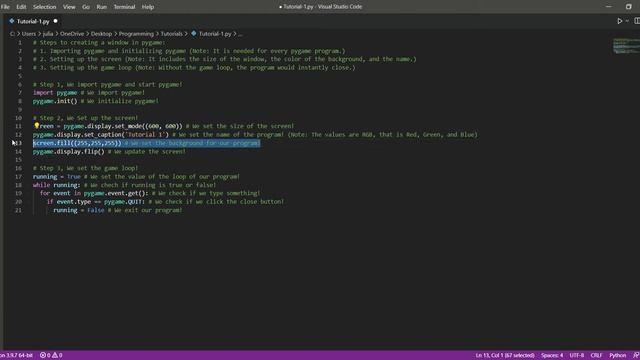Open the Run menu

[102, 7]
